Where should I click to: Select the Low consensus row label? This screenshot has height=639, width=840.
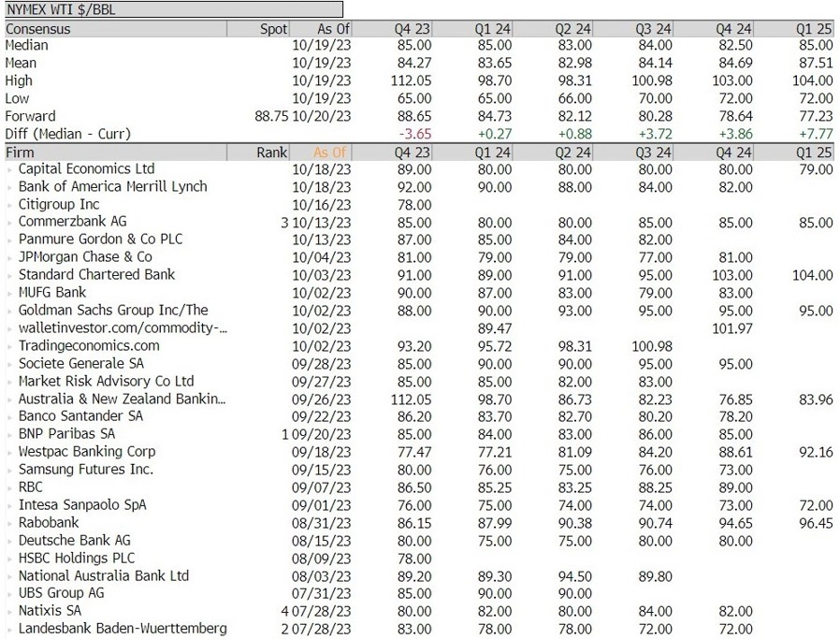[x=17, y=98]
